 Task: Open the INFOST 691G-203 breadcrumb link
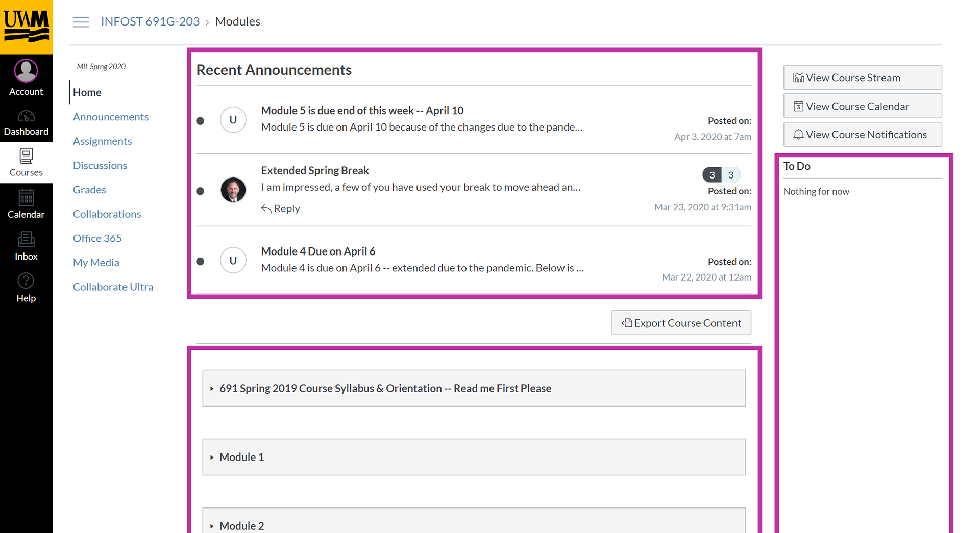point(150,21)
